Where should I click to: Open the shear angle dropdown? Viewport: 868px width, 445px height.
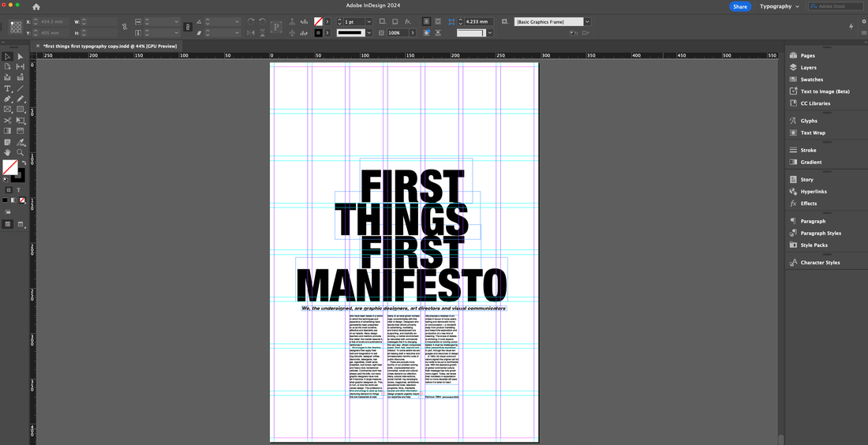238,32
